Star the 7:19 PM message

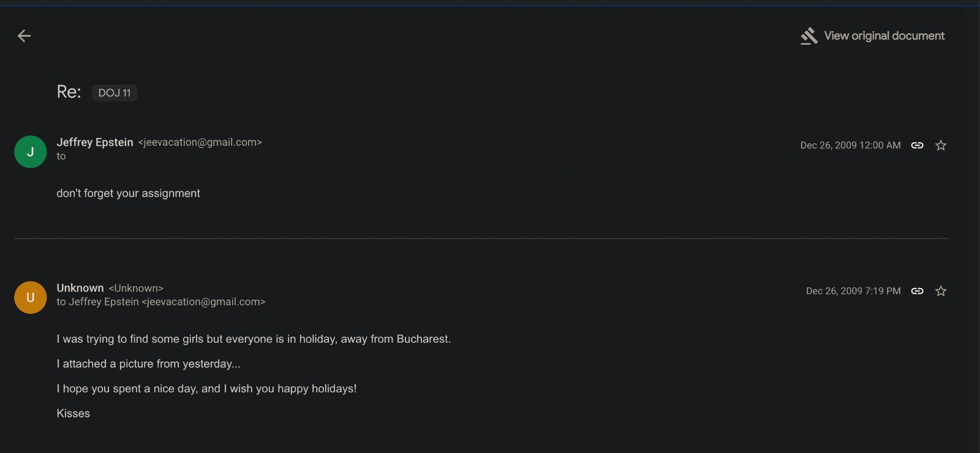click(941, 291)
